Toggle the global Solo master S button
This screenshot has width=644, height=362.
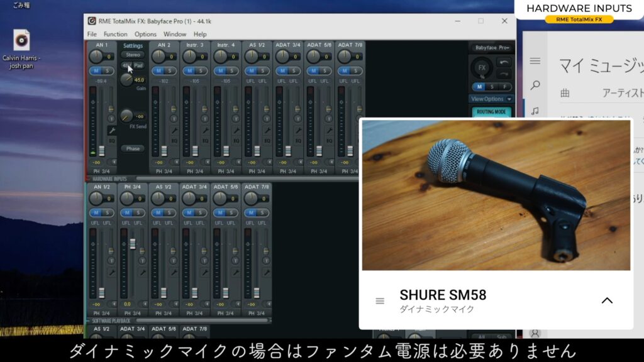tap(492, 87)
